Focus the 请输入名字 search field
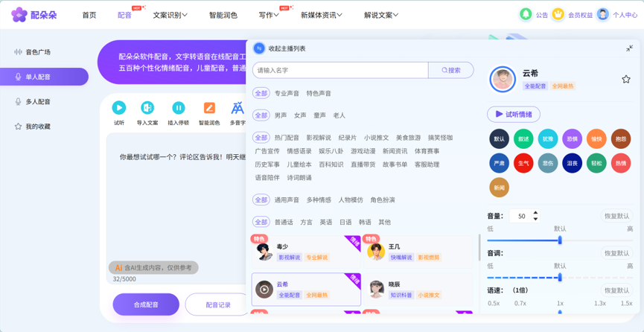 pos(340,70)
